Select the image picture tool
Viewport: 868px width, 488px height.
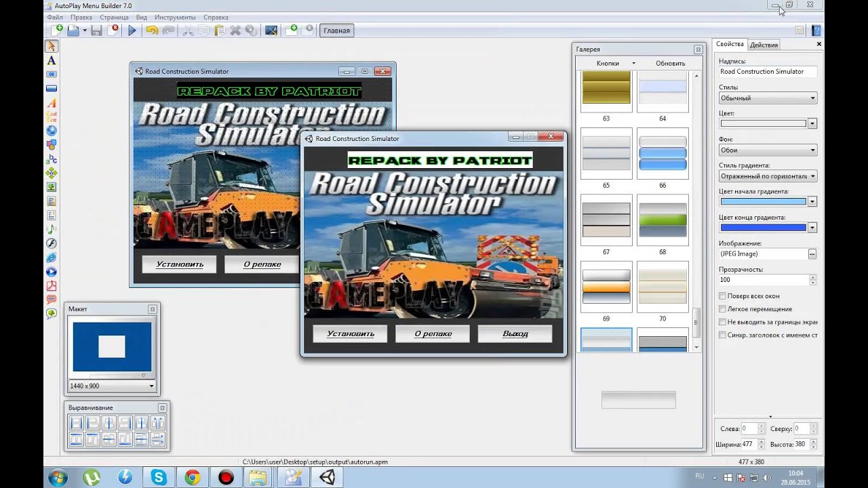point(51,187)
